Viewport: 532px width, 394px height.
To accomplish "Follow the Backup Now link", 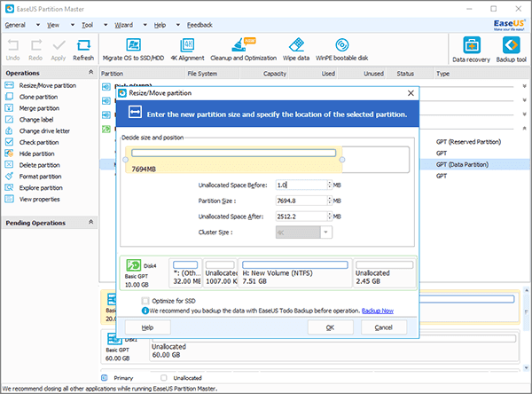I will pyautogui.click(x=378, y=311).
